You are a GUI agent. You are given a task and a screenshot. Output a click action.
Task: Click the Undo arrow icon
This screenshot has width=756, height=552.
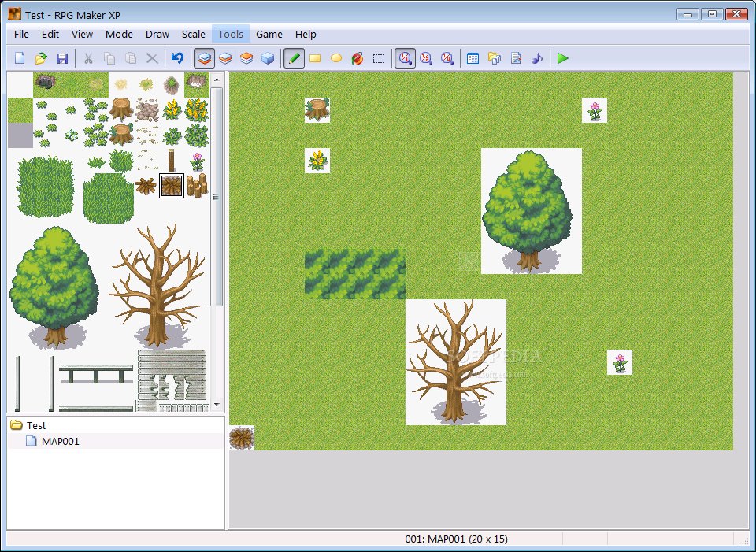click(x=177, y=58)
